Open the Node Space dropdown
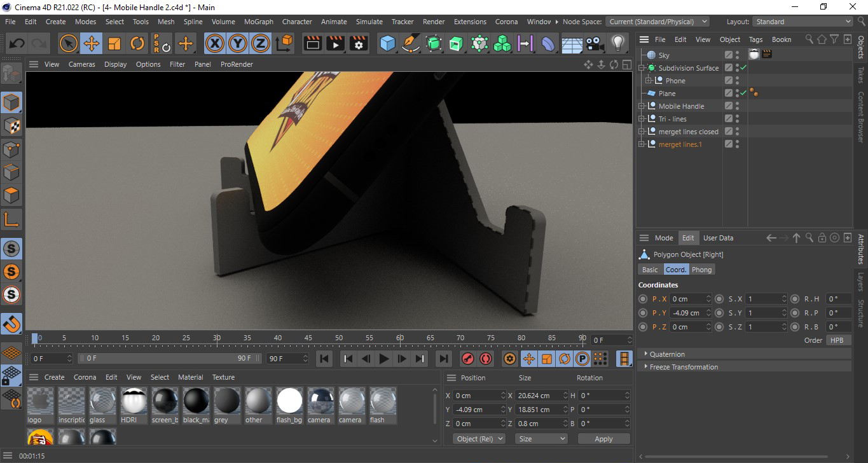868x463 pixels. [x=658, y=21]
